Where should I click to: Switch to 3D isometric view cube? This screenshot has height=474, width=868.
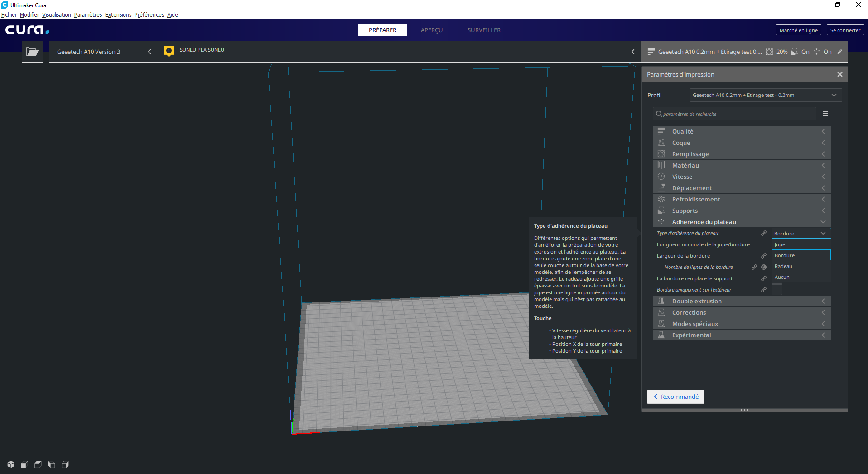11,464
